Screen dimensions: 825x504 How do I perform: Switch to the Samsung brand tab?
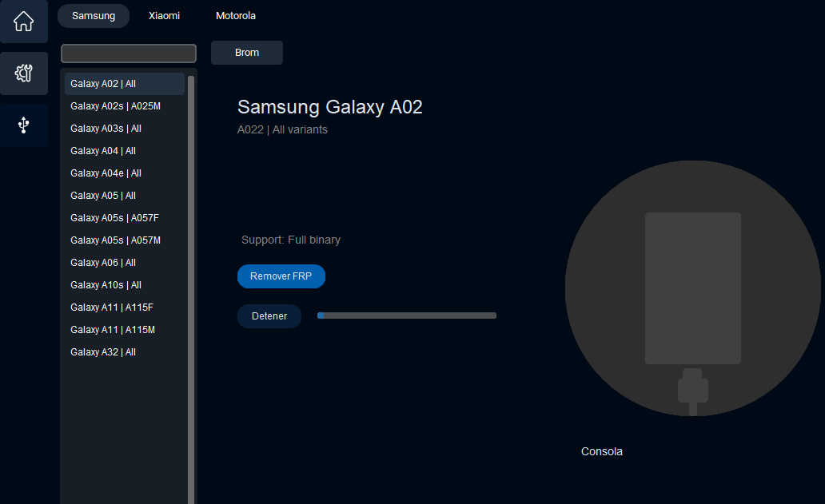94,16
